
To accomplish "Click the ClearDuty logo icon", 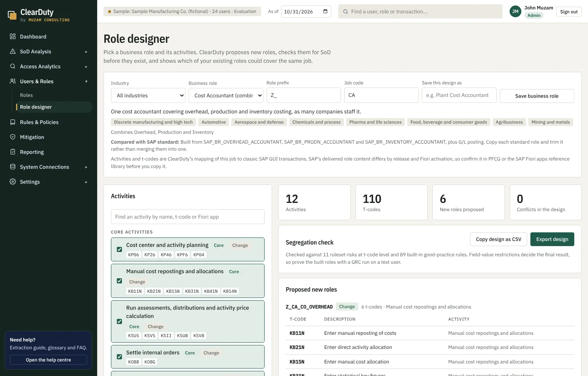I will 12,15.
